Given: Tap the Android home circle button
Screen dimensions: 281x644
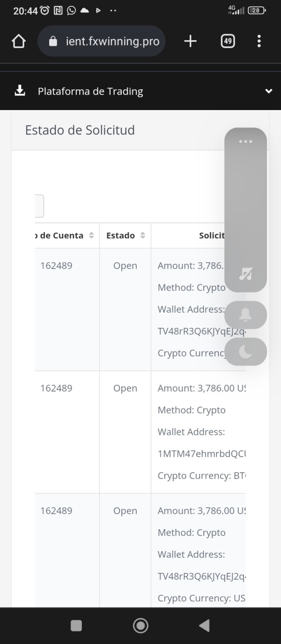Looking at the screenshot, I should click(140, 625).
